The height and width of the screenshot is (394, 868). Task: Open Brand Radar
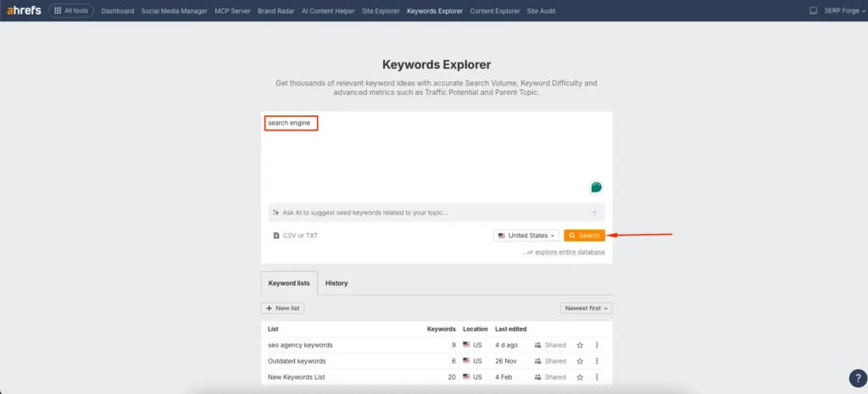tap(276, 11)
